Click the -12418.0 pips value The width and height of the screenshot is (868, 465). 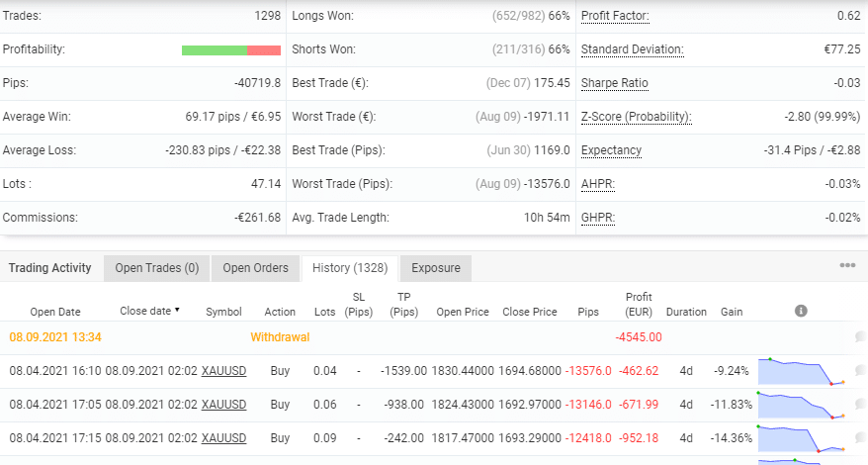[x=588, y=438]
